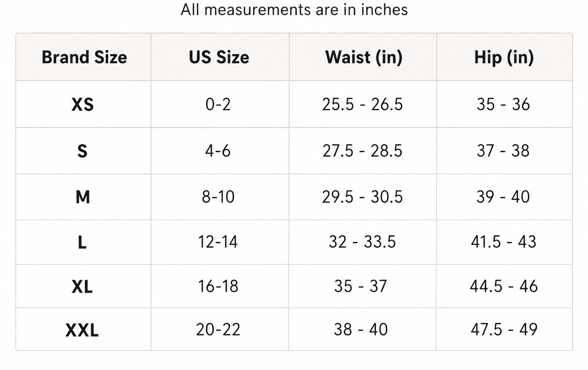Select the S brand size cell
The image size is (588, 370).
click(x=82, y=151)
